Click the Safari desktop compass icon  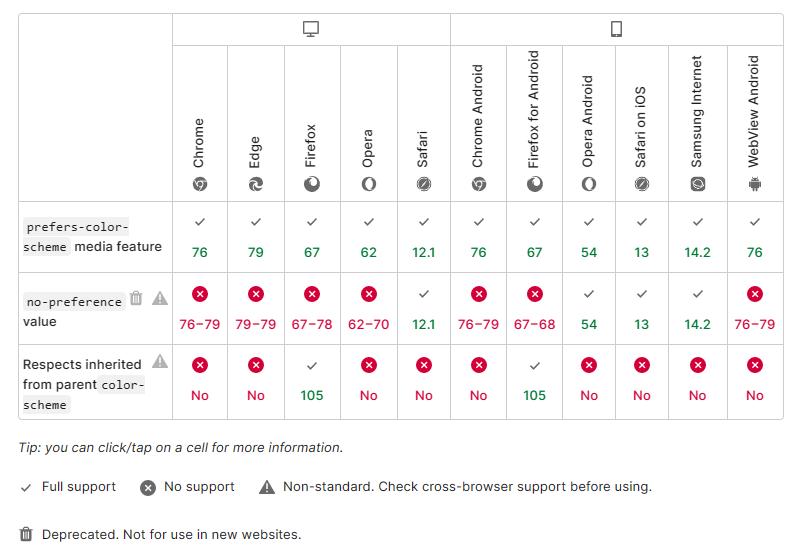[x=424, y=184]
